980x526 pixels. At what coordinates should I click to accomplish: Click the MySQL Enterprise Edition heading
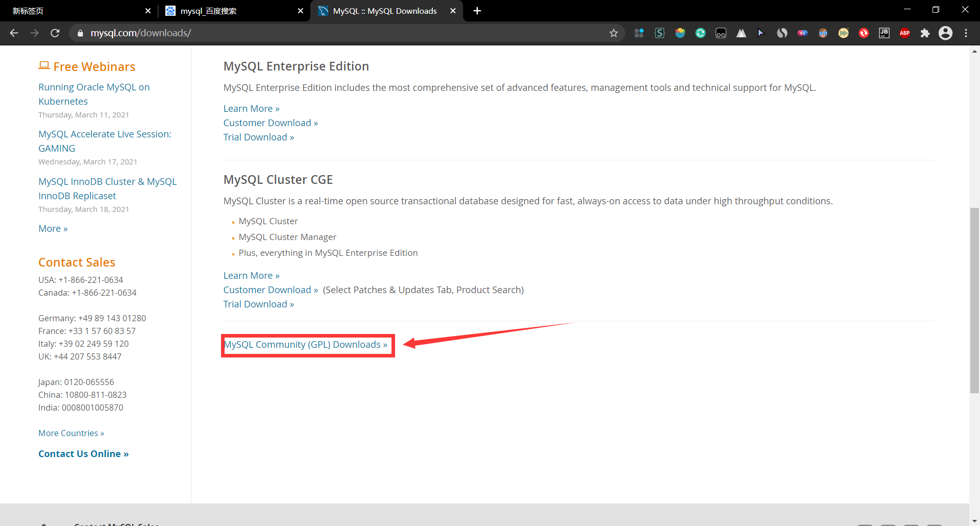click(x=296, y=66)
